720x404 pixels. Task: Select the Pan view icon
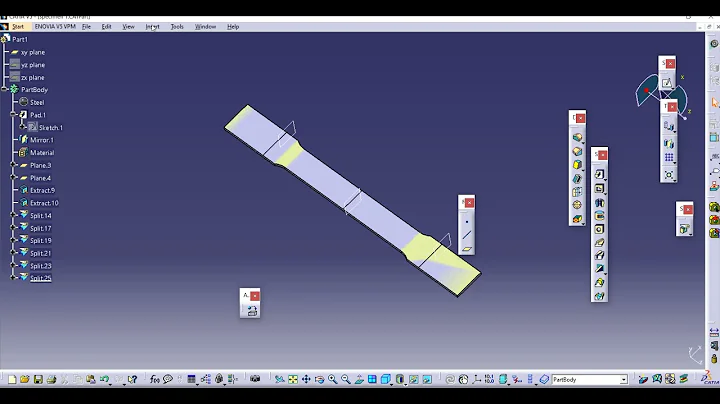pyautogui.click(x=306, y=379)
